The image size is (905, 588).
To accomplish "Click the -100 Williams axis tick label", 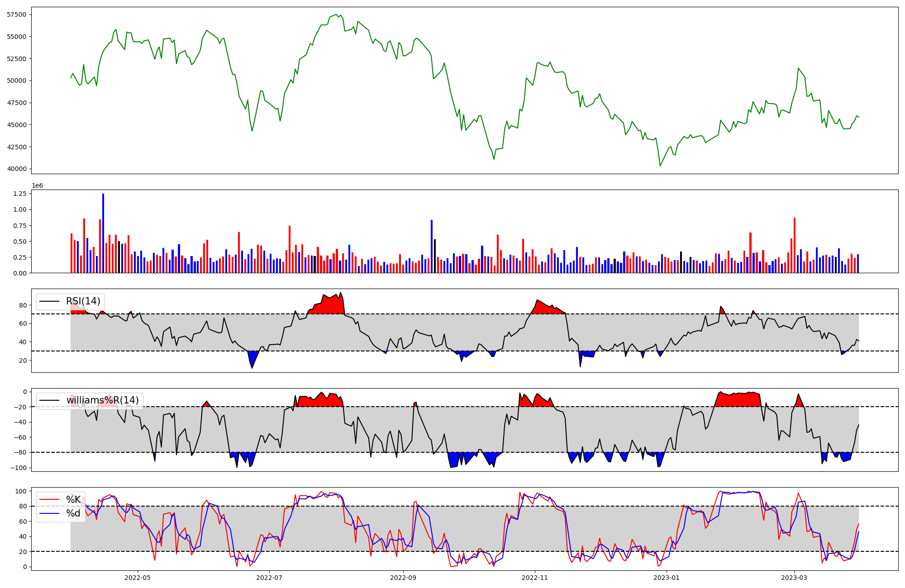I will pyautogui.click(x=19, y=468).
